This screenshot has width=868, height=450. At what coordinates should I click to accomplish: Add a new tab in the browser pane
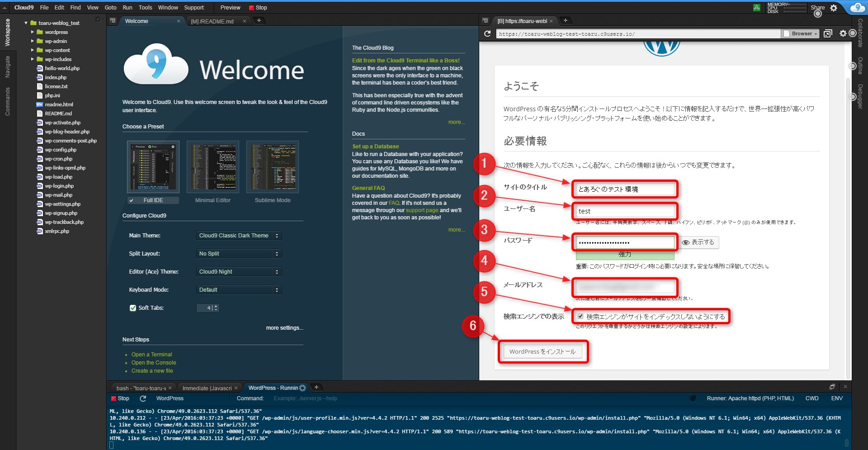point(565,20)
